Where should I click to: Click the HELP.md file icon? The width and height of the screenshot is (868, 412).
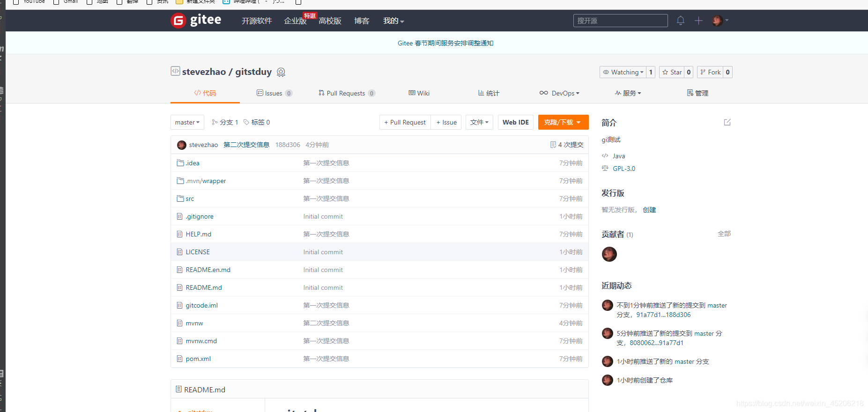pyautogui.click(x=179, y=234)
